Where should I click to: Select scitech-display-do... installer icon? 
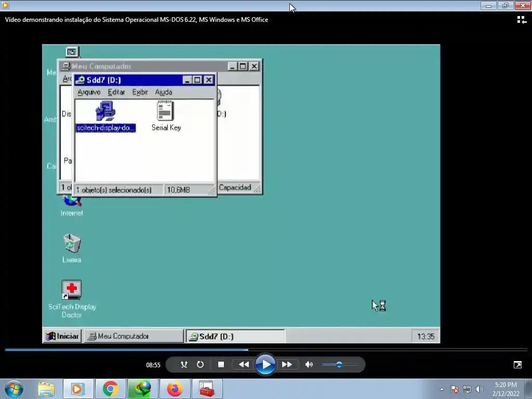click(x=105, y=116)
